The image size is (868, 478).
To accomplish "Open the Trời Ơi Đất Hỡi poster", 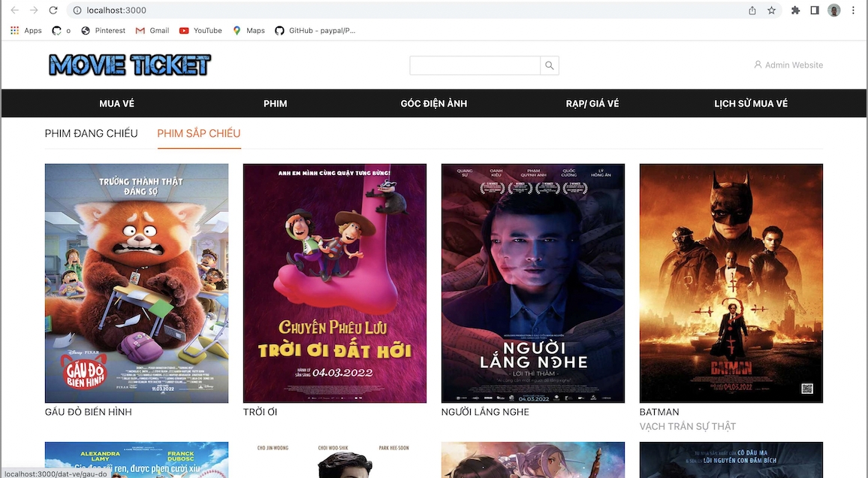I will pos(335,283).
